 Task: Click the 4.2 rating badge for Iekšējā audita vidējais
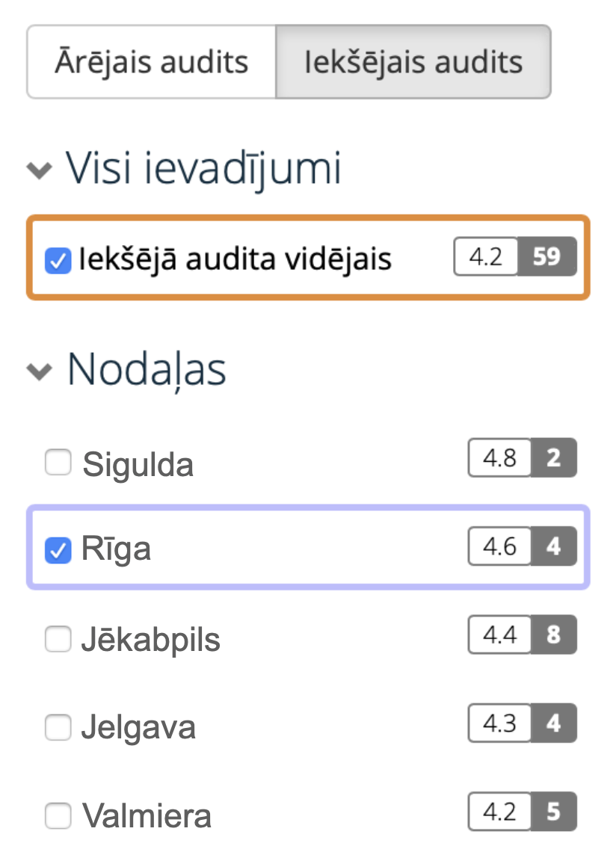pos(487,257)
